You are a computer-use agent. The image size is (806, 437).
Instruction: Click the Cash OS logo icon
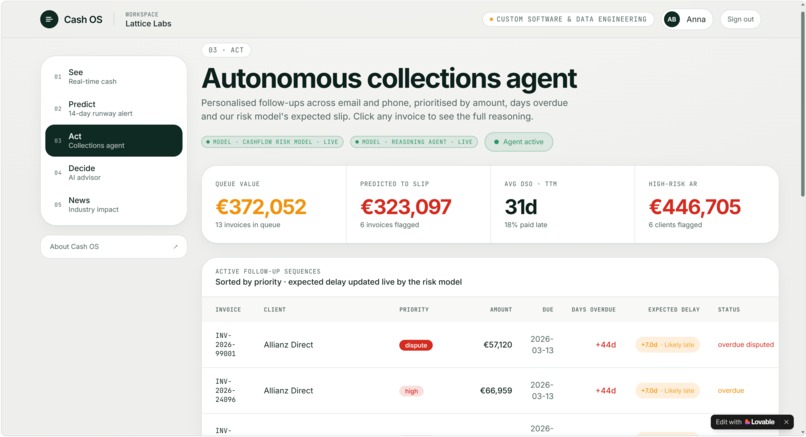click(49, 20)
